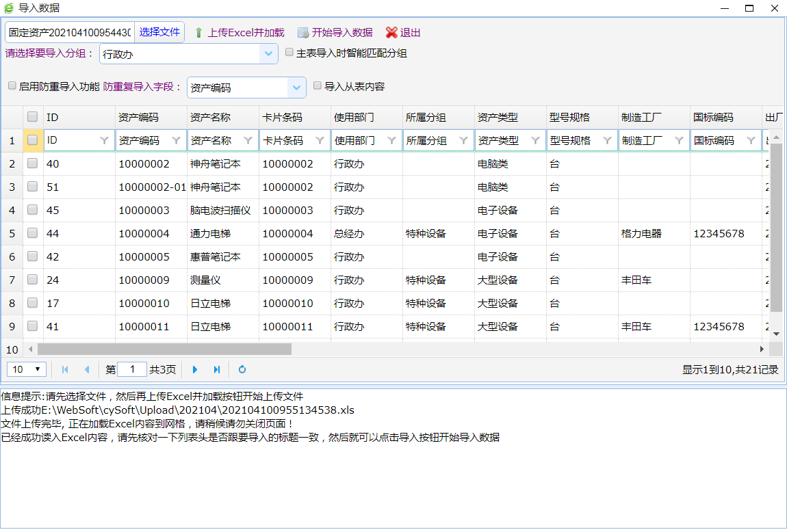
Task: Click the page number input field
Action: pos(132,369)
